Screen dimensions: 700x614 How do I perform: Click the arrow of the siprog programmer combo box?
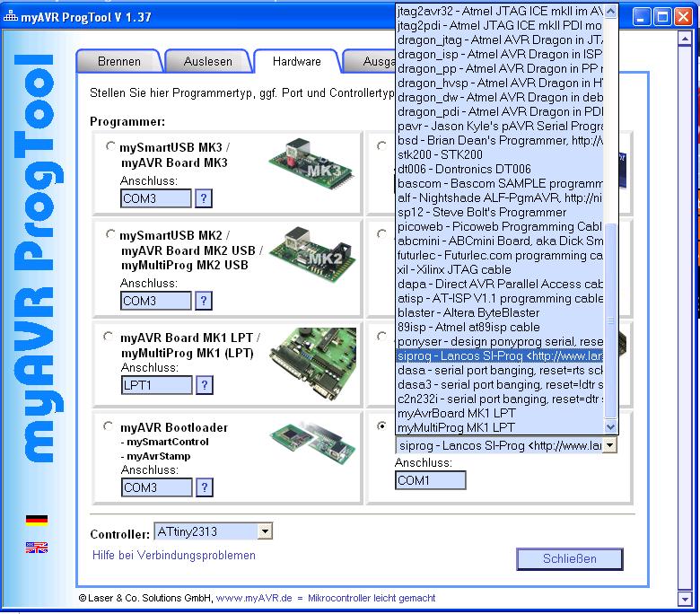coord(610,445)
